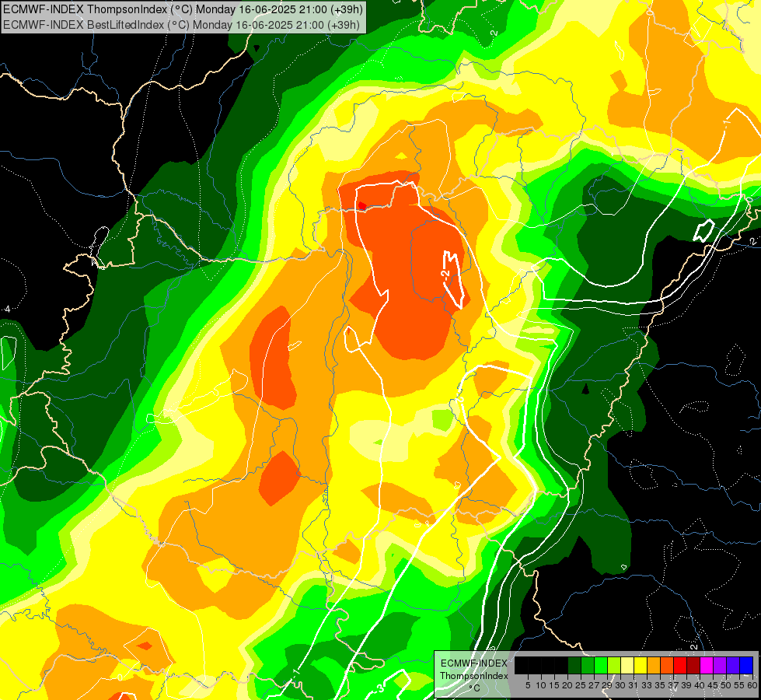Image resolution: width=761 pixels, height=700 pixels.
Task: Select the medium green 25–27 legend swatch
Action: 588,665
